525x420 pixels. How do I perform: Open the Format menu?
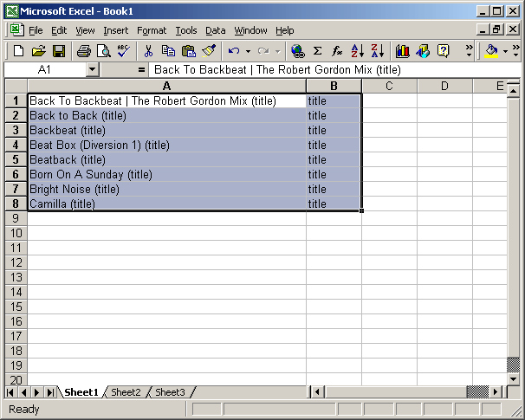tap(152, 30)
